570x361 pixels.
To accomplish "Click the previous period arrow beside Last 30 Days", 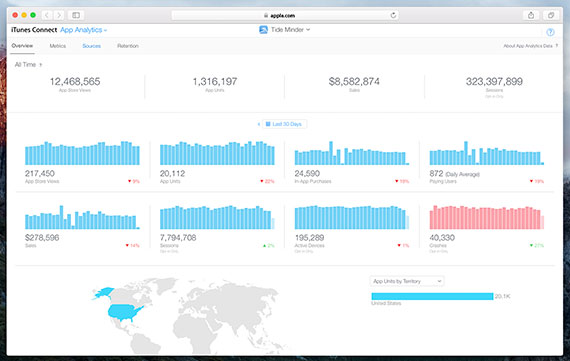I will click(x=258, y=124).
